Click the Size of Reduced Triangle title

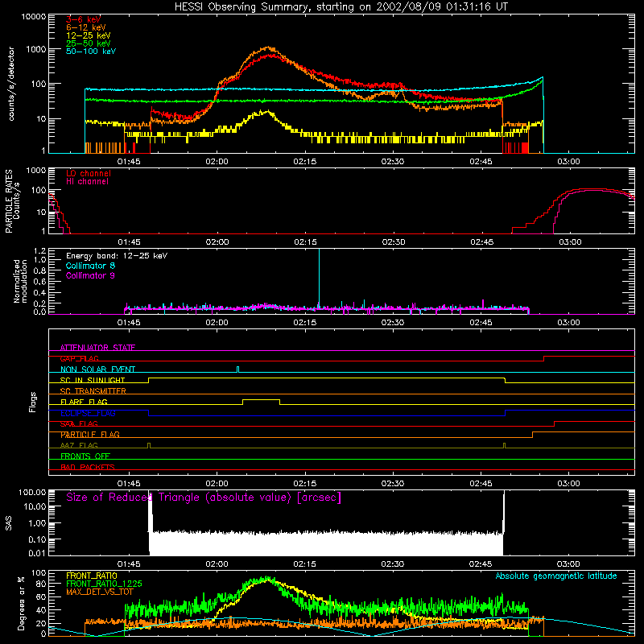tap(204, 497)
